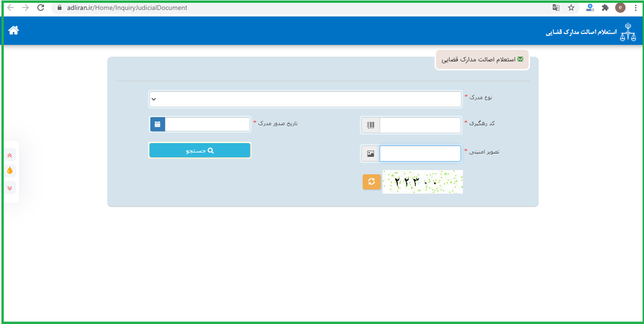The width and height of the screenshot is (644, 324).
Task: Open the نوع مدرک dropdown
Action: [x=305, y=99]
